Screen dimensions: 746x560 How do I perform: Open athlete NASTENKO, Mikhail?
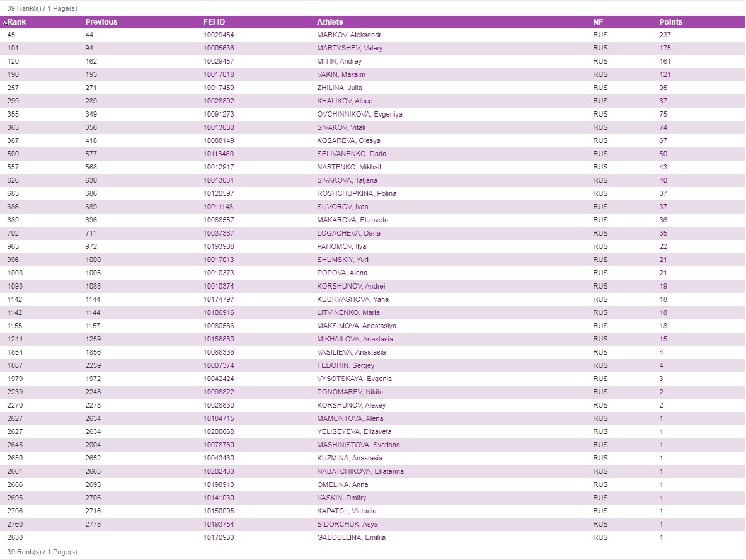click(x=349, y=167)
